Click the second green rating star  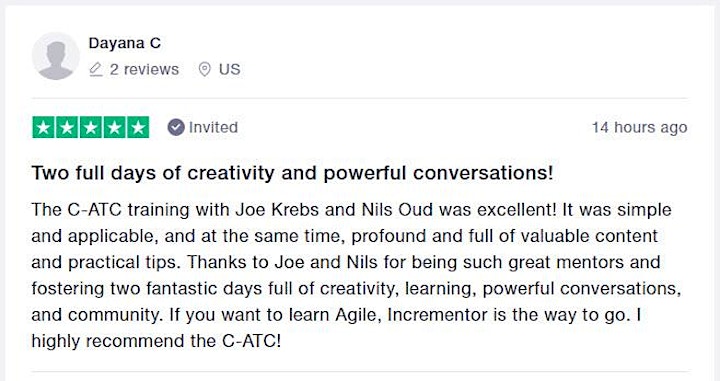click(x=67, y=128)
